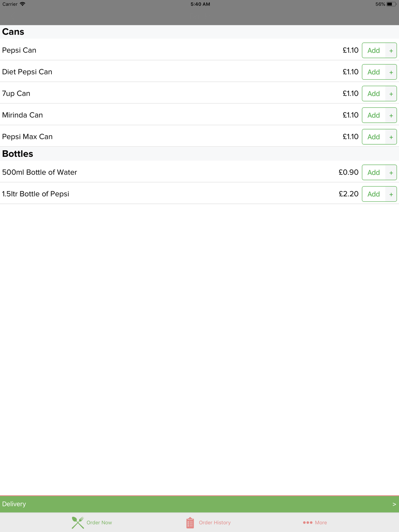Image resolution: width=399 pixels, height=532 pixels.
Task: Add Diet Pepsi Can to the order
Action: [x=374, y=72]
